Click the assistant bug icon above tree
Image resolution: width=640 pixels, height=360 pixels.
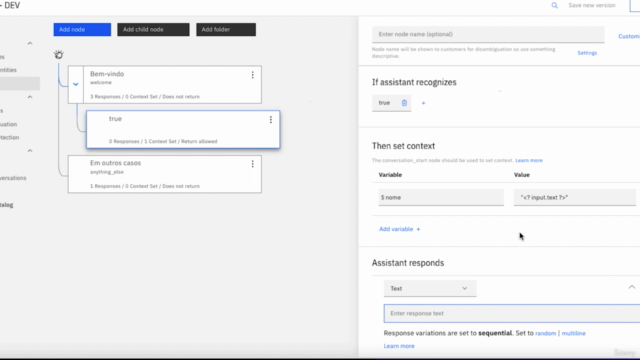pyautogui.click(x=59, y=55)
